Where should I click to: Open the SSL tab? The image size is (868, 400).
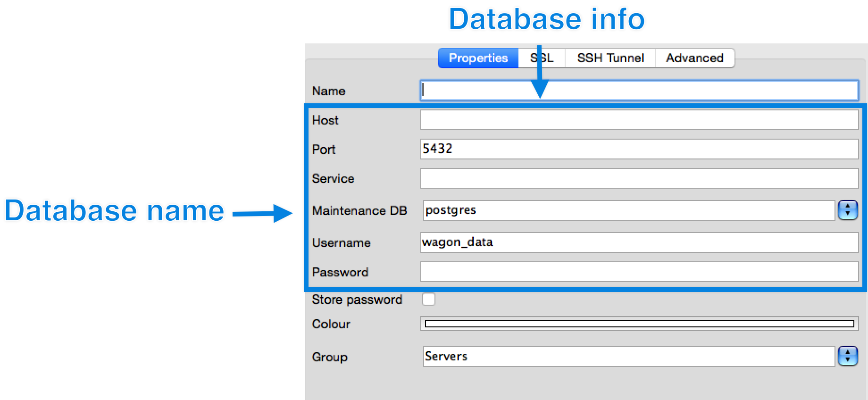pyautogui.click(x=547, y=58)
